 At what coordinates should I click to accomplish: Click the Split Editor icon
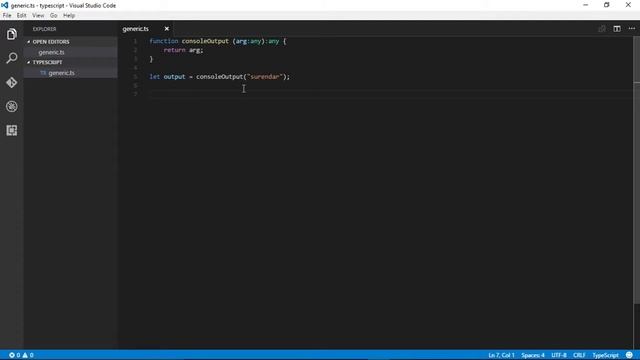617,29
